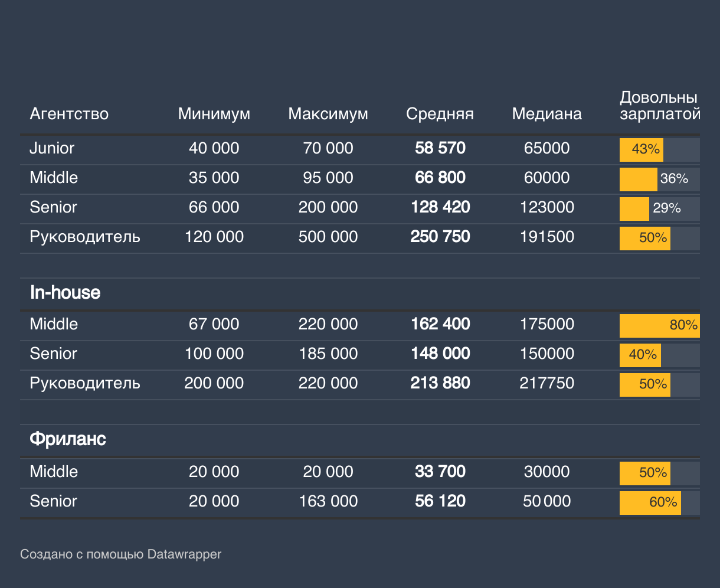
Task: Click the Агентство column header
Action: pyautogui.click(x=69, y=114)
